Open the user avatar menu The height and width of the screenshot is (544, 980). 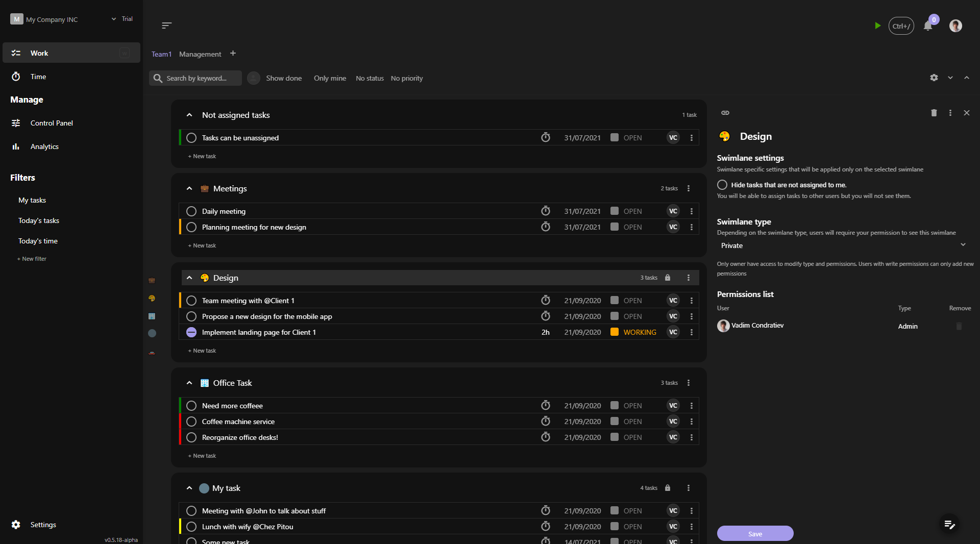coord(955,26)
